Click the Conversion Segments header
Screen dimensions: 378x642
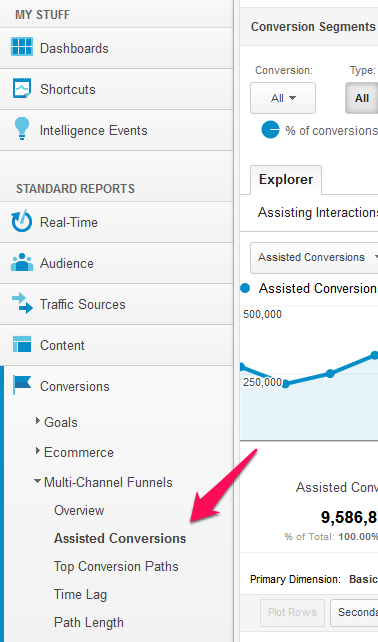313,27
